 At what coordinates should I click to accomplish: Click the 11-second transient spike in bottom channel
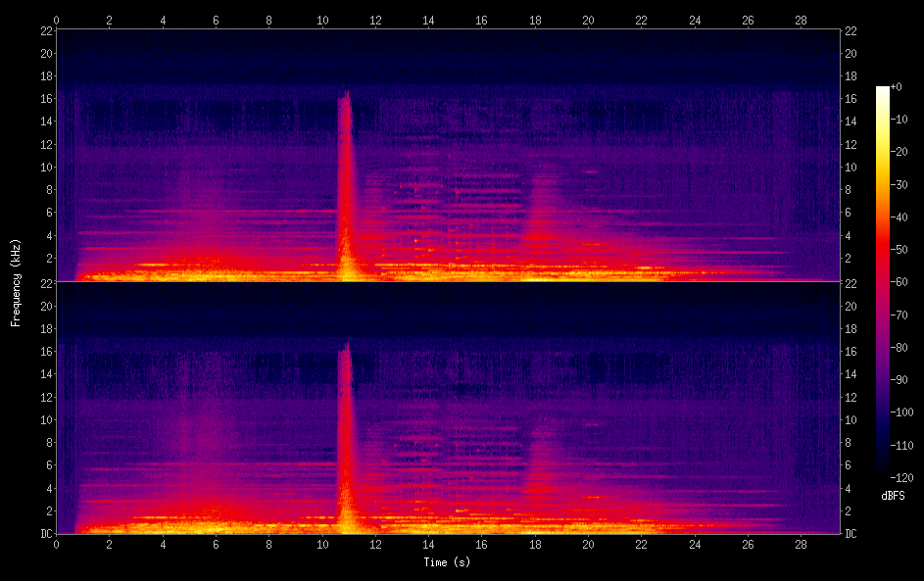(x=345, y=431)
